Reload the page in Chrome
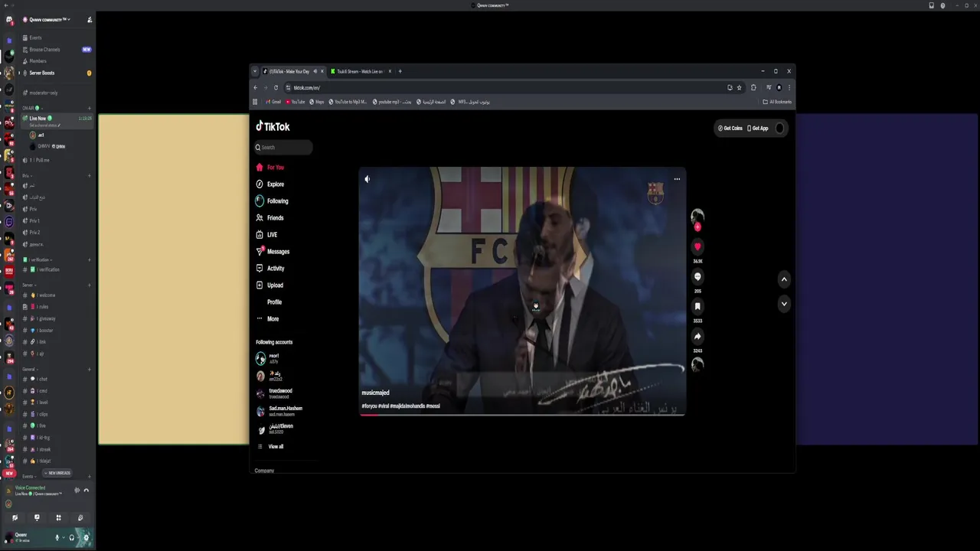The height and width of the screenshot is (551, 980). pos(276,87)
